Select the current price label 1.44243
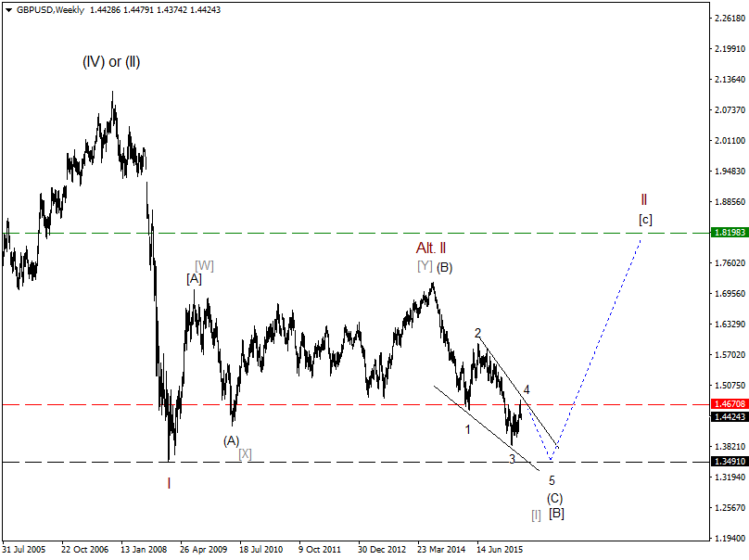The width and height of the screenshot is (749, 560). pos(717,418)
